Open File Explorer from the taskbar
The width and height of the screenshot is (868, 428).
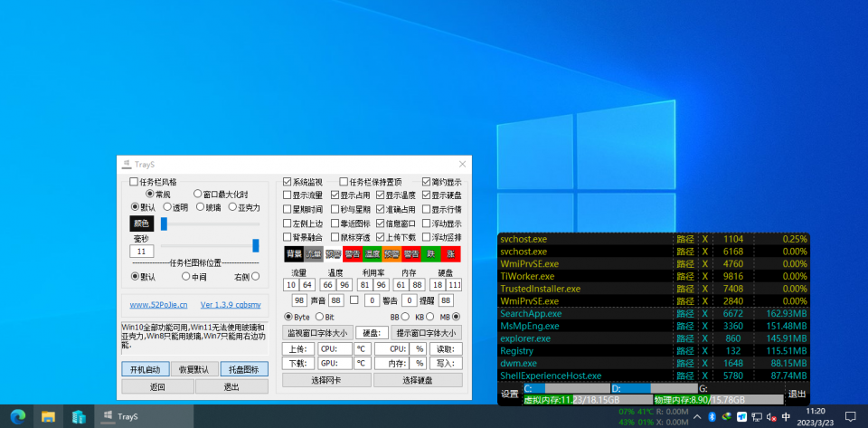click(48, 417)
